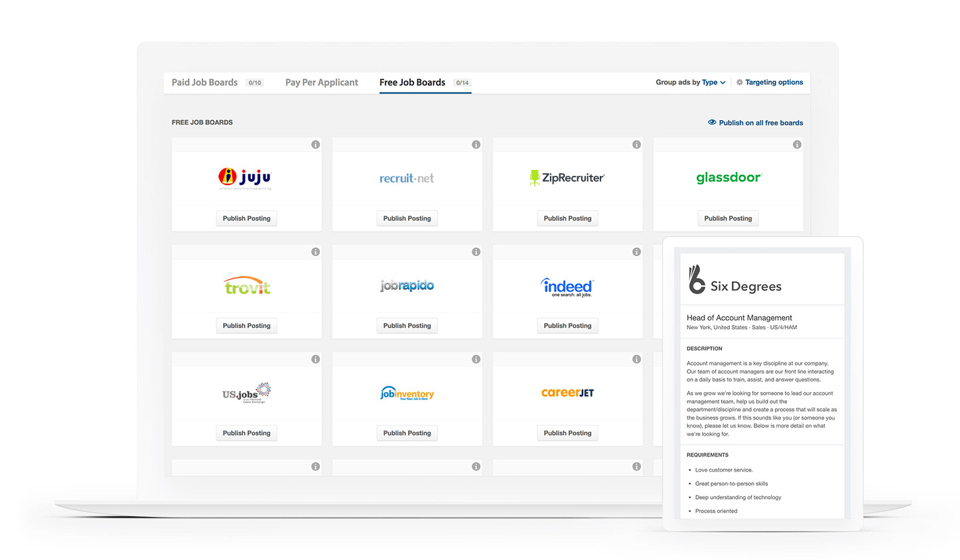This screenshot has width=960, height=560.
Task: Click Publish Posting under Indeed
Action: click(567, 326)
